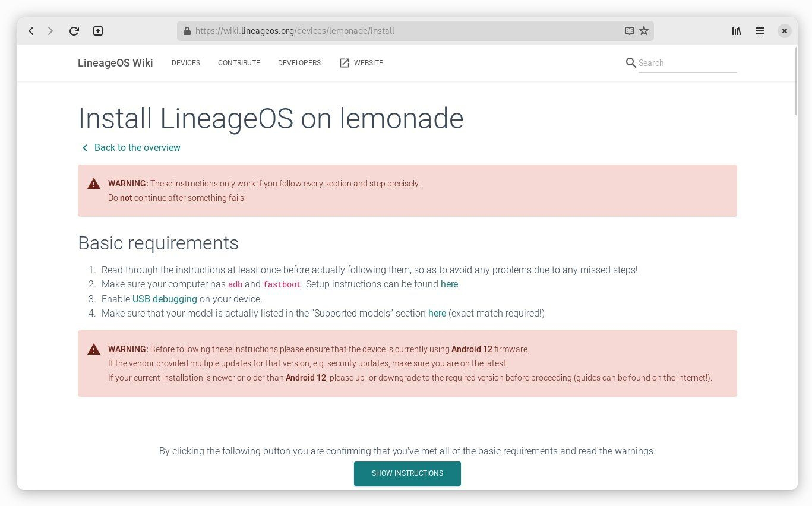The image size is (812, 506).
Task: Open the USB debugging link
Action: (165, 299)
